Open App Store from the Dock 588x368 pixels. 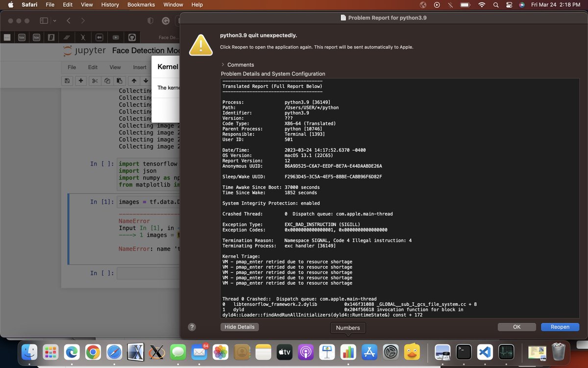(369, 351)
